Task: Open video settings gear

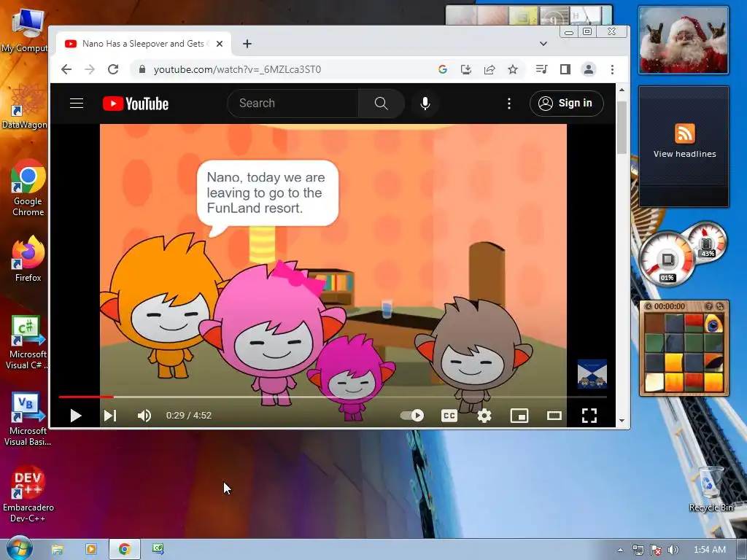Action: 484,416
